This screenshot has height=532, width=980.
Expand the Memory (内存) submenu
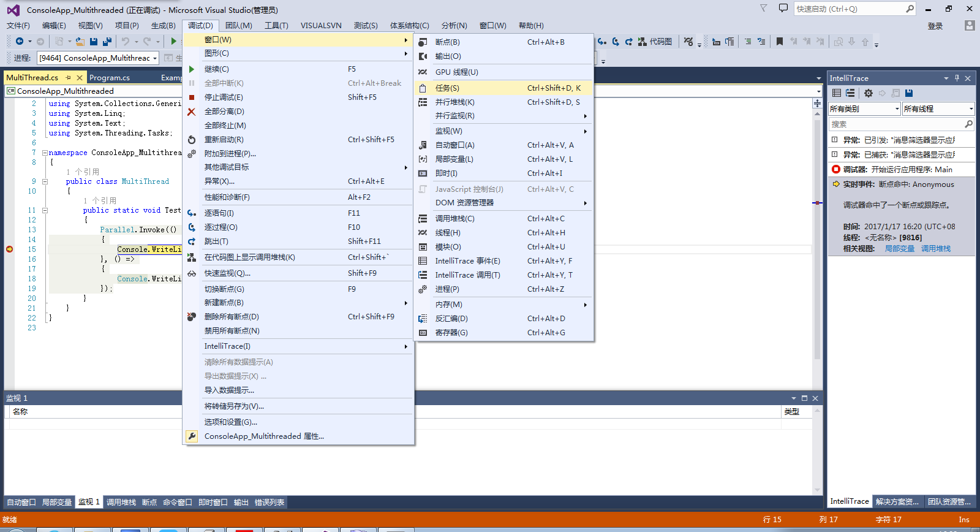pyautogui.click(x=503, y=305)
